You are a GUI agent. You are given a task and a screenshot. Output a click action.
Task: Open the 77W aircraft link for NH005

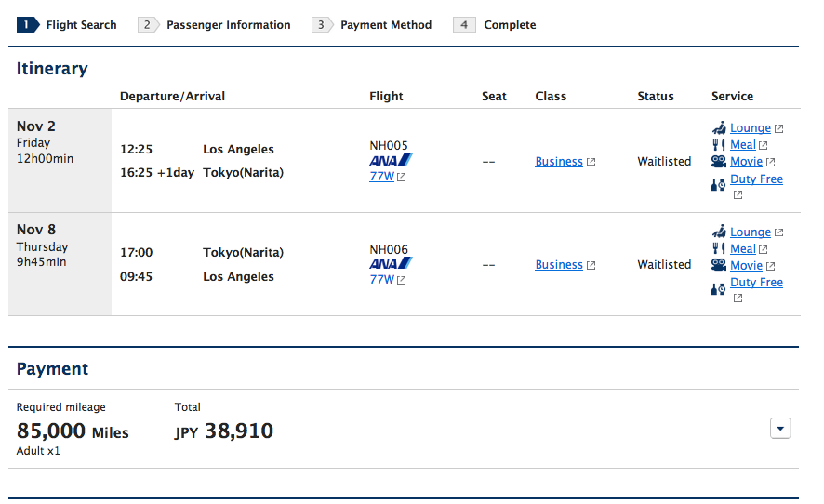tap(382, 177)
